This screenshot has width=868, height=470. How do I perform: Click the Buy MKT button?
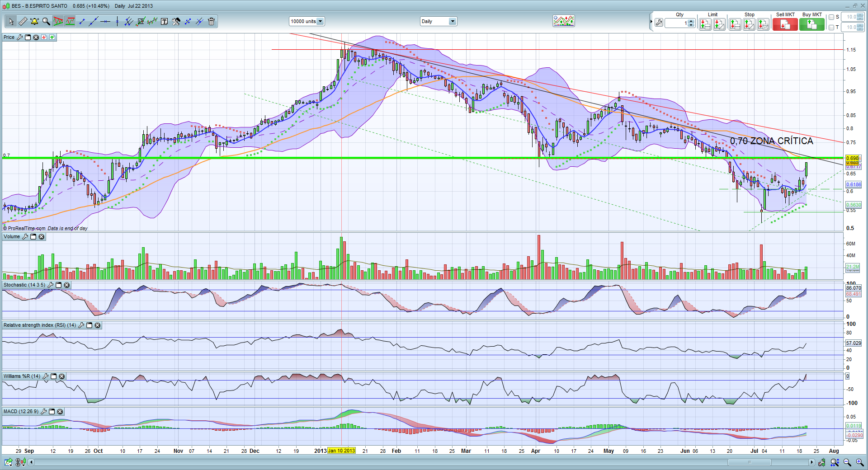811,24
